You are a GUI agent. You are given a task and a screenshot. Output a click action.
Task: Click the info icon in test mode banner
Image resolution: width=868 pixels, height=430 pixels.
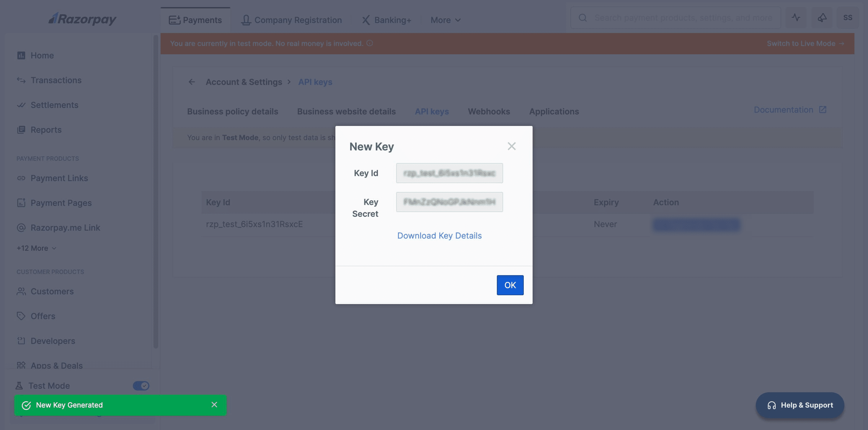pos(370,43)
